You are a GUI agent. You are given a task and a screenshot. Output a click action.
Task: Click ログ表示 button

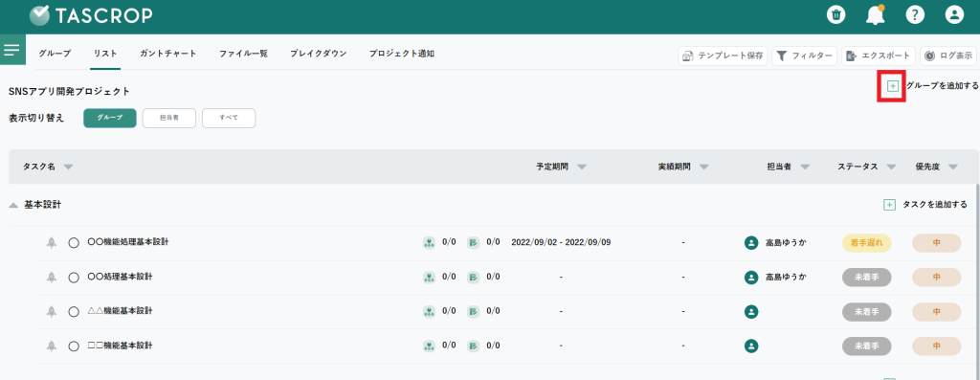pyautogui.click(x=948, y=56)
